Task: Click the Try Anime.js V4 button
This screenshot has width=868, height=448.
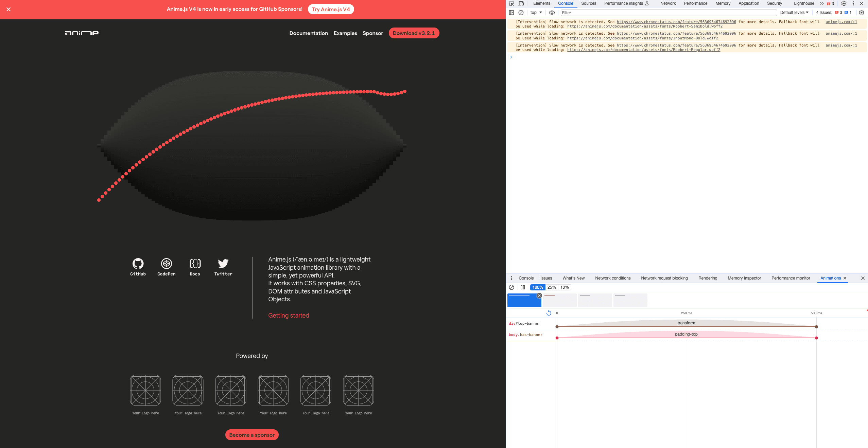Action: (x=331, y=9)
